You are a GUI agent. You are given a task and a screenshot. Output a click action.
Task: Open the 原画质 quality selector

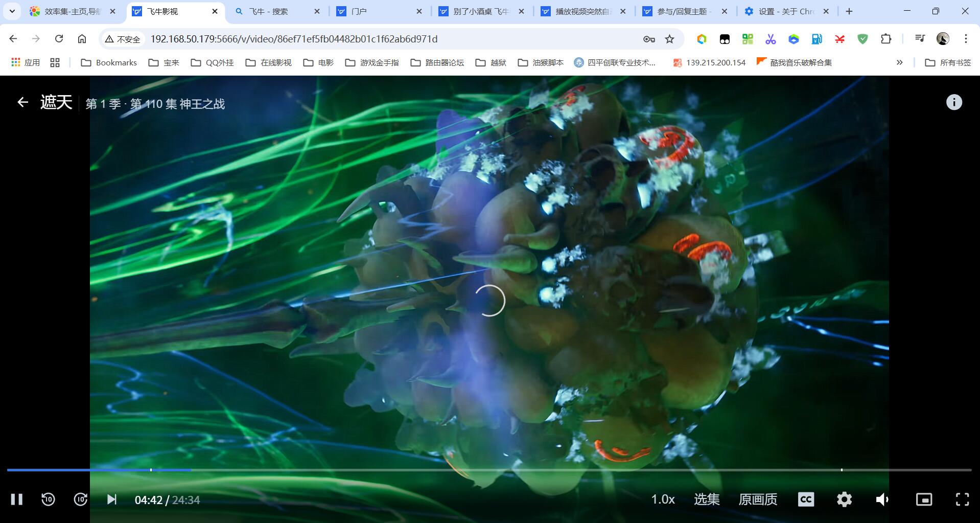758,499
